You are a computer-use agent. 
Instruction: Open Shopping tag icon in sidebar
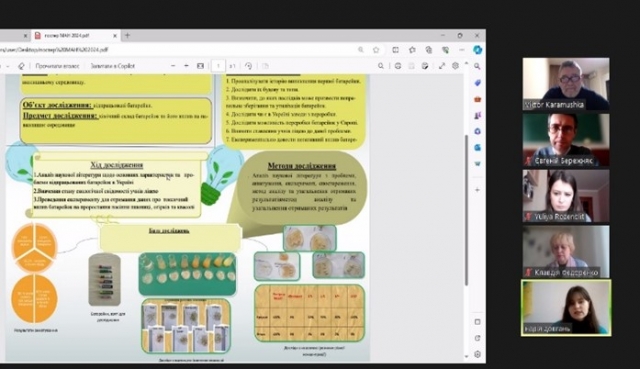click(x=477, y=83)
